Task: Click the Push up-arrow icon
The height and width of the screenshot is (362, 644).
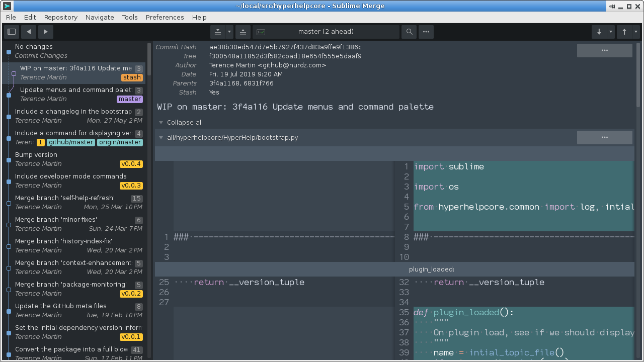Action: 624,32
